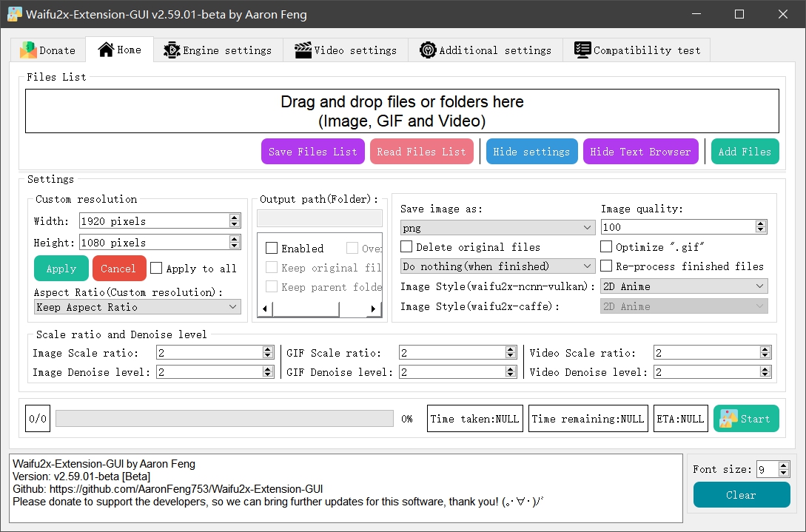
Task: Click the Hide settings button
Action: (x=531, y=152)
